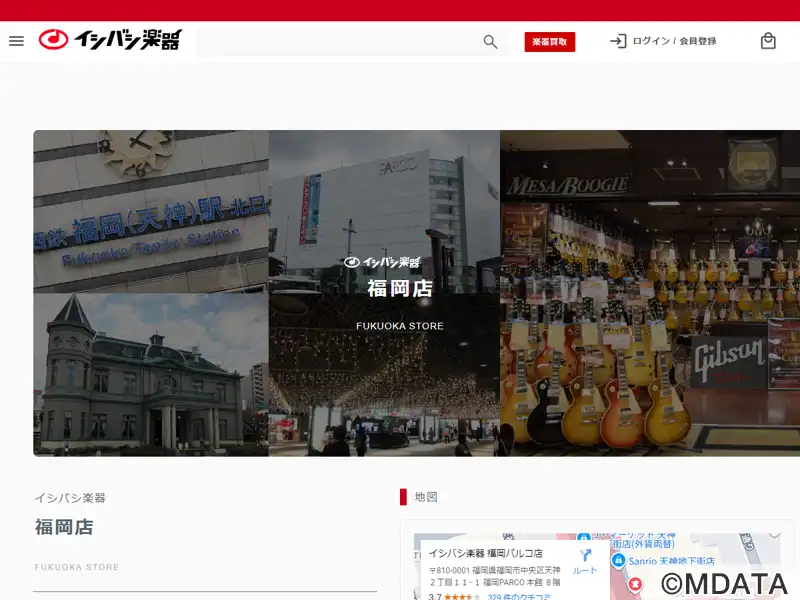
Task: Click the login arrow icon
Action: tap(618, 41)
